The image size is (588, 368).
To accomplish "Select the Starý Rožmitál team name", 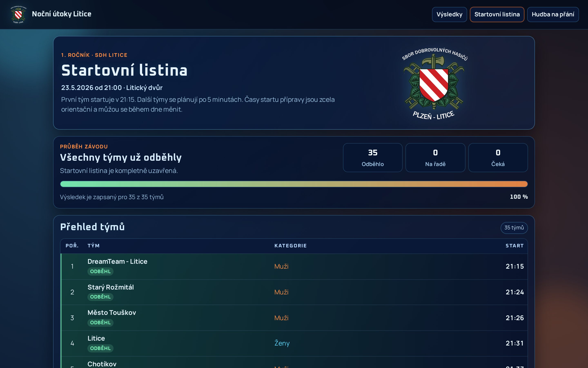I will (110, 287).
